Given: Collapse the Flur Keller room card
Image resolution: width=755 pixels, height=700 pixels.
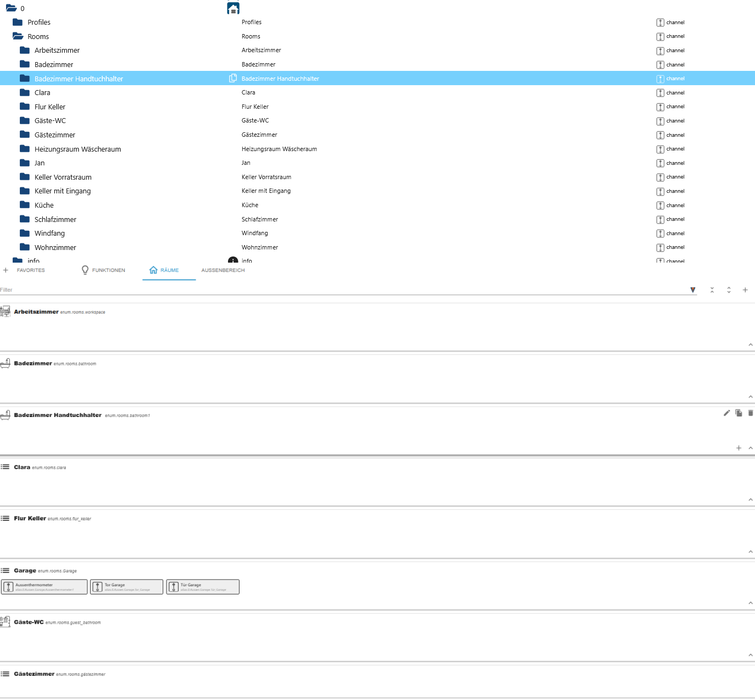Looking at the screenshot, I should coord(751,552).
